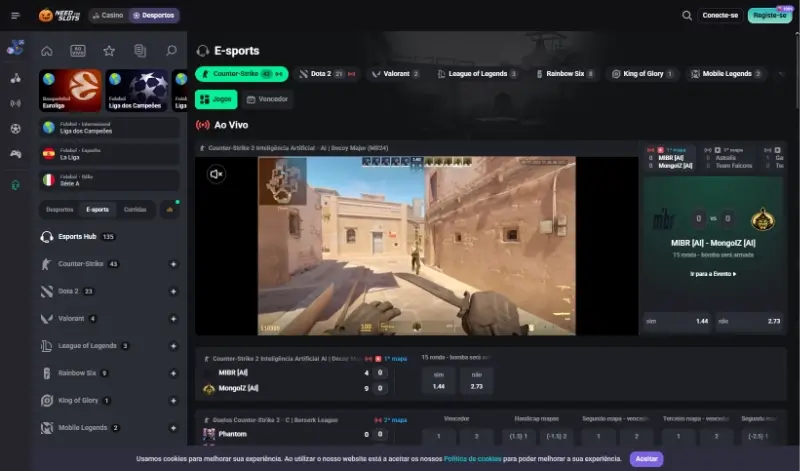Click the live broadcast icon in left rail
Image resolution: width=800 pixels, height=471 pixels.
pyautogui.click(x=16, y=103)
